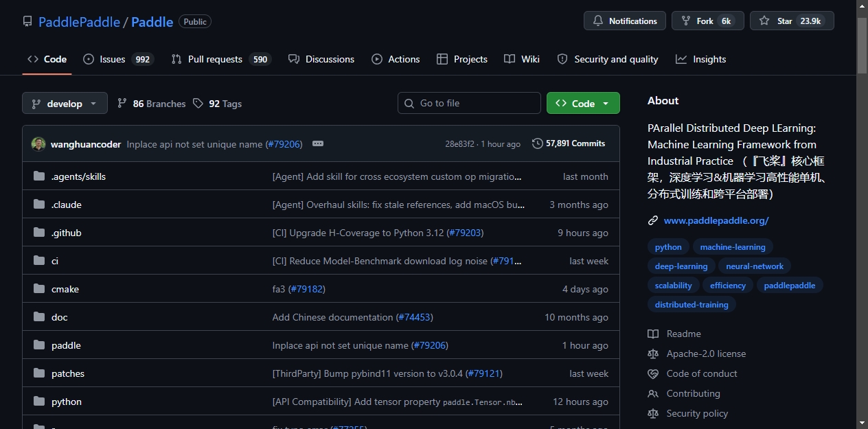This screenshot has width=868, height=429.
Task: Click the scales icon beside Apache-2.0 license
Action: tap(653, 353)
